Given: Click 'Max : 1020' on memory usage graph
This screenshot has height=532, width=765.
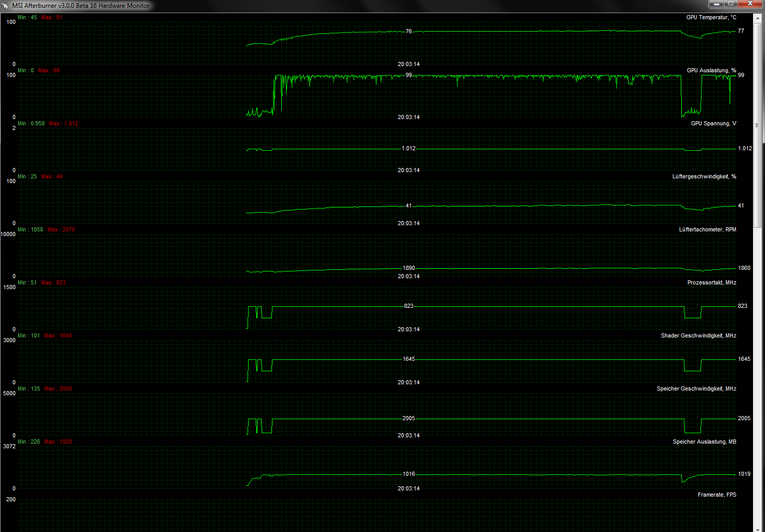Looking at the screenshot, I should point(58,442).
